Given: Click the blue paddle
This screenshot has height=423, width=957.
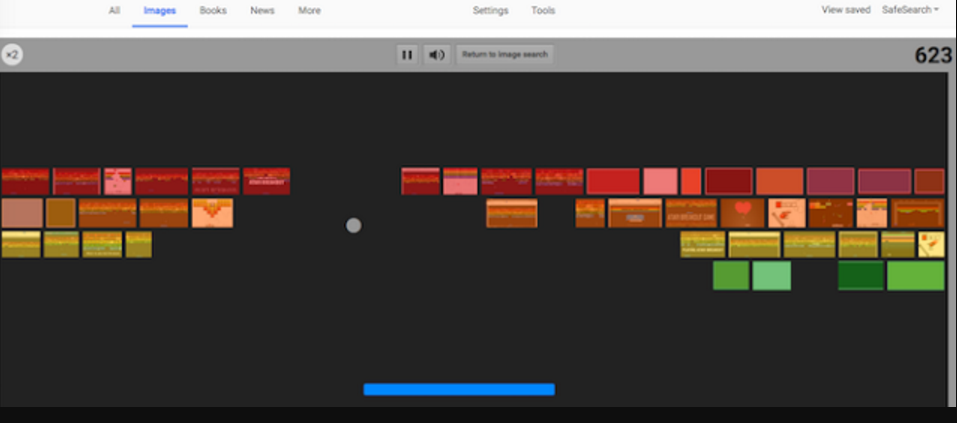Looking at the screenshot, I should click(x=459, y=389).
